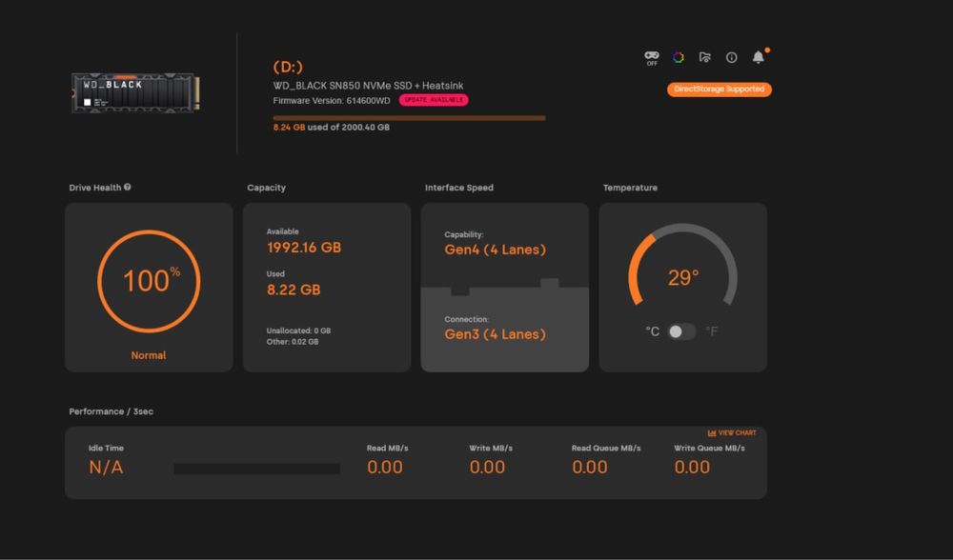Click the Used 8.22 GB value

coord(294,290)
